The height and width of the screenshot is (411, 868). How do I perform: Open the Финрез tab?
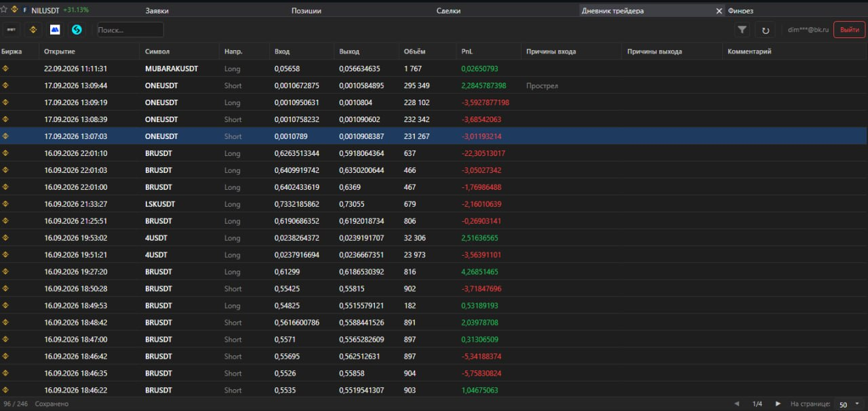click(x=741, y=11)
